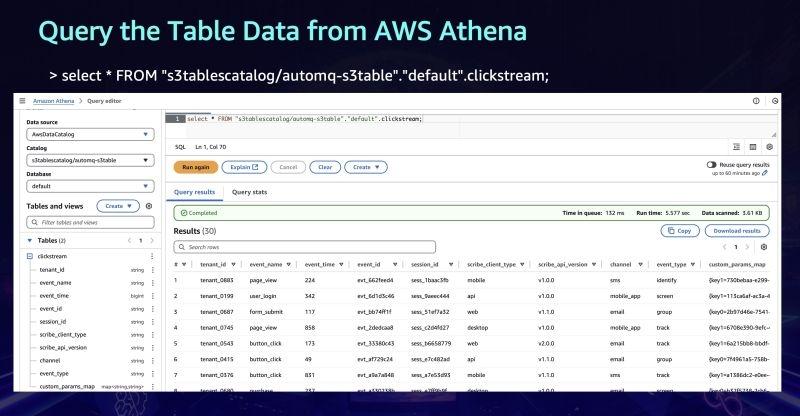The height and width of the screenshot is (416, 800).
Task: Open the hamburger navigation menu
Action: (x=21, y=101)
